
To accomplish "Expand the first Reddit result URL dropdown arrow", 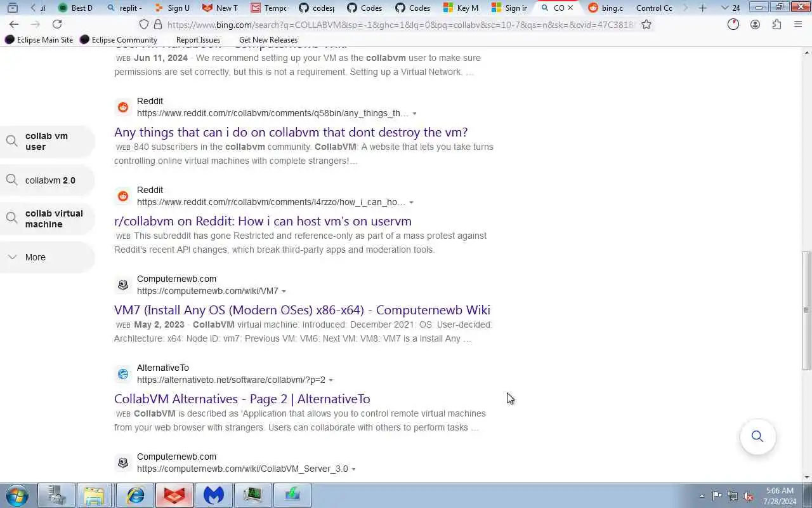I will (415, 114).
